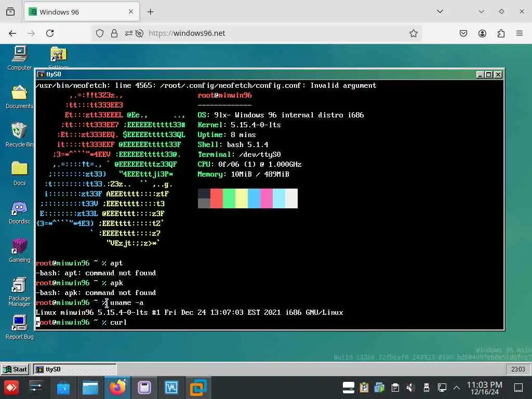The height and width of the screenshot is (399, 532).
Task: Open the Pocket save button
Action: coord(463,33)
